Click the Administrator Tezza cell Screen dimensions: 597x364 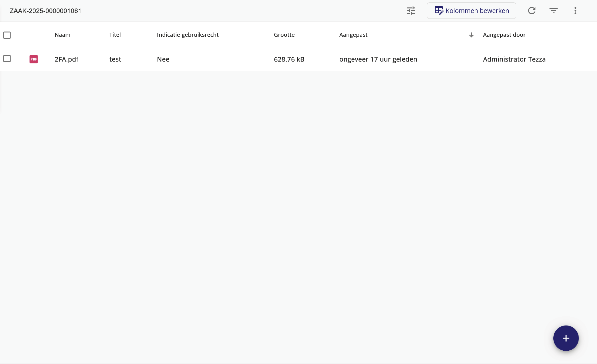(514, 59)
